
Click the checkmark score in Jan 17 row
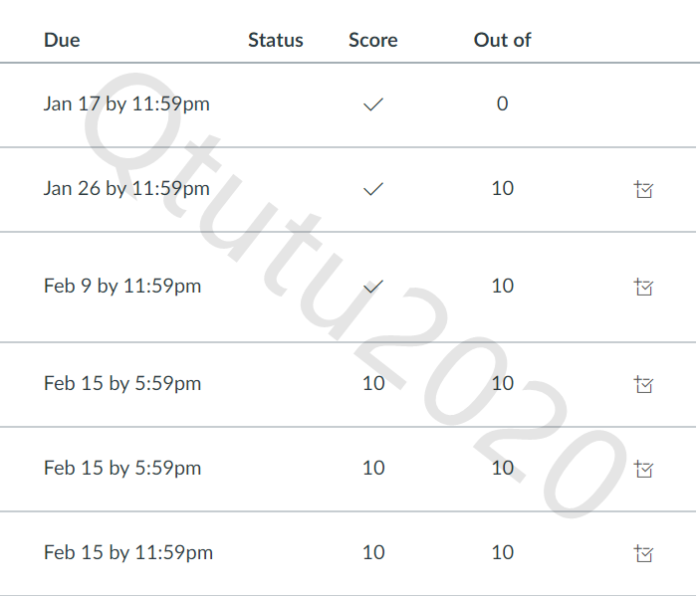(373, 103)
